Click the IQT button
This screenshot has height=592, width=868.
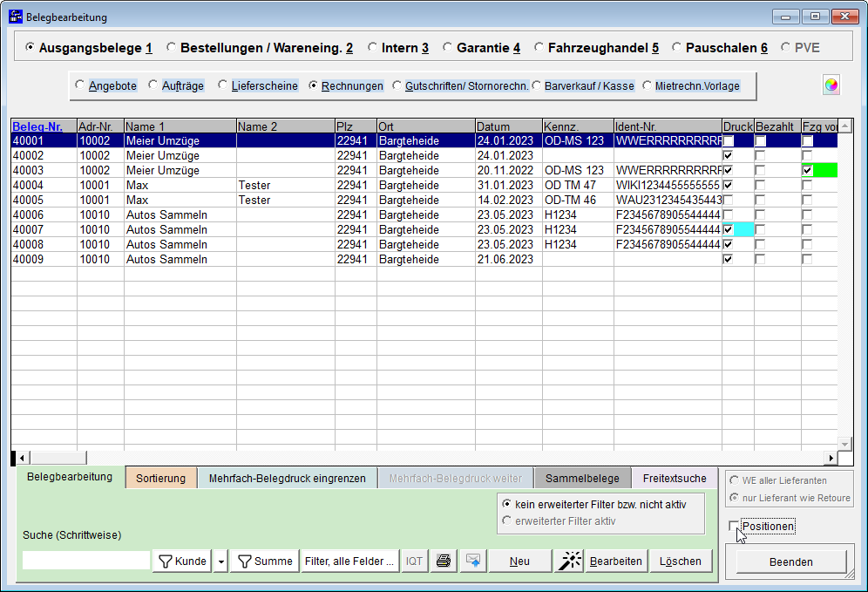(x=414, y=561)
